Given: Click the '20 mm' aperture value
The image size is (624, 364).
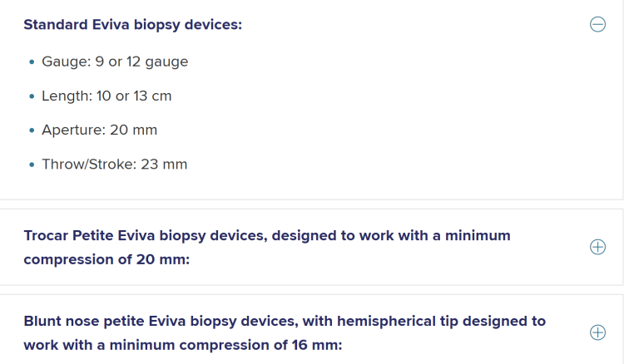Looking at the screenshot, I should (x=134, y=130).
